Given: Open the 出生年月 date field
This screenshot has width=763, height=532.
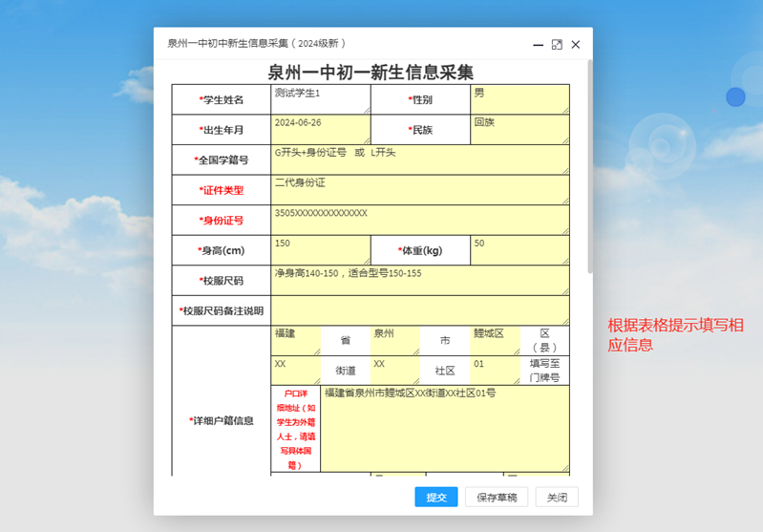Looking at the screenshot, I should 320,129.
